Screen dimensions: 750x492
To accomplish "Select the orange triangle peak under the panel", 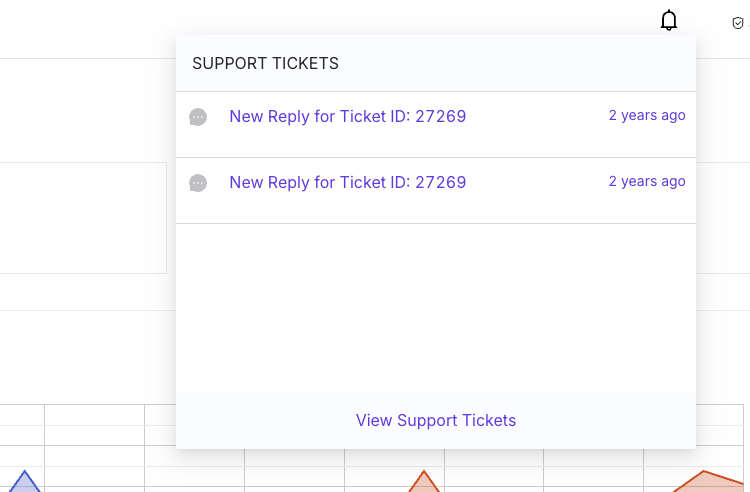I will pos(424,481).
